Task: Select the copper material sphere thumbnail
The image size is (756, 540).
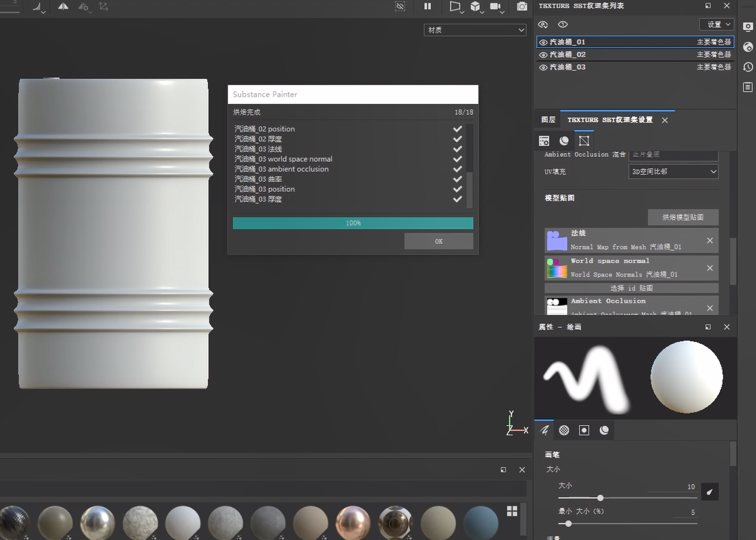Action: [x=353, y=522]
